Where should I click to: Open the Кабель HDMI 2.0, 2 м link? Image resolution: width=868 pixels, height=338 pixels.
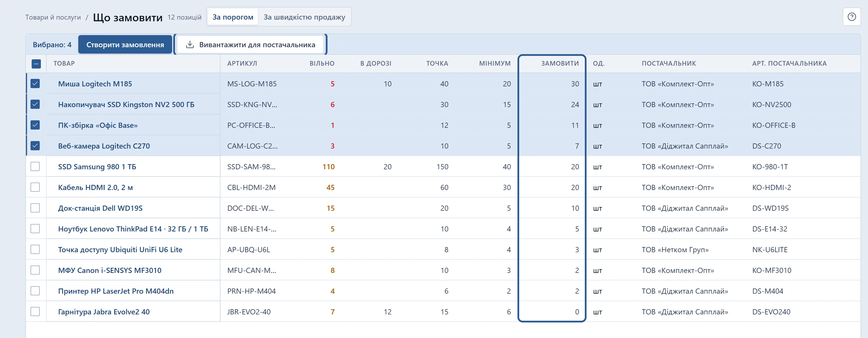(95, 187)
